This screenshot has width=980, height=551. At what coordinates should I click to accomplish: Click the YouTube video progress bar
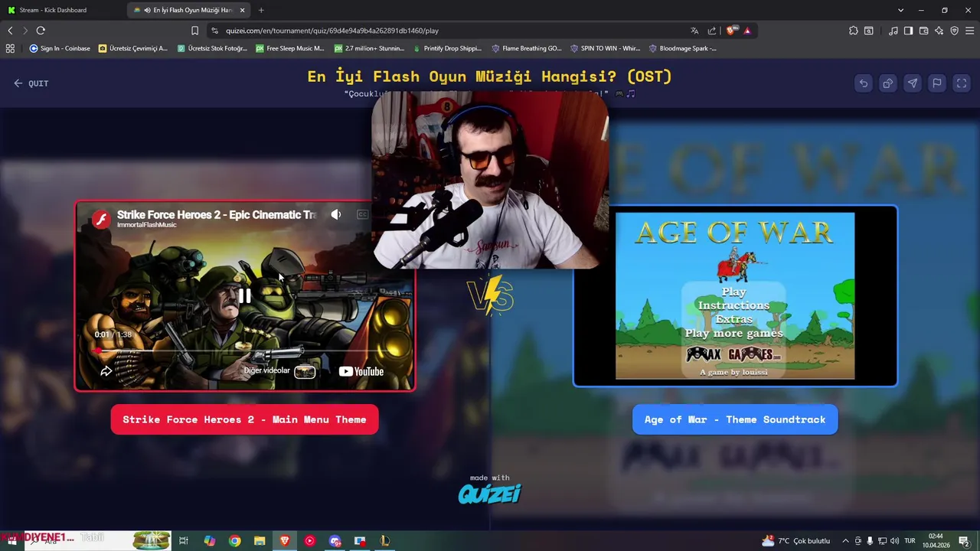pos(245,350)
